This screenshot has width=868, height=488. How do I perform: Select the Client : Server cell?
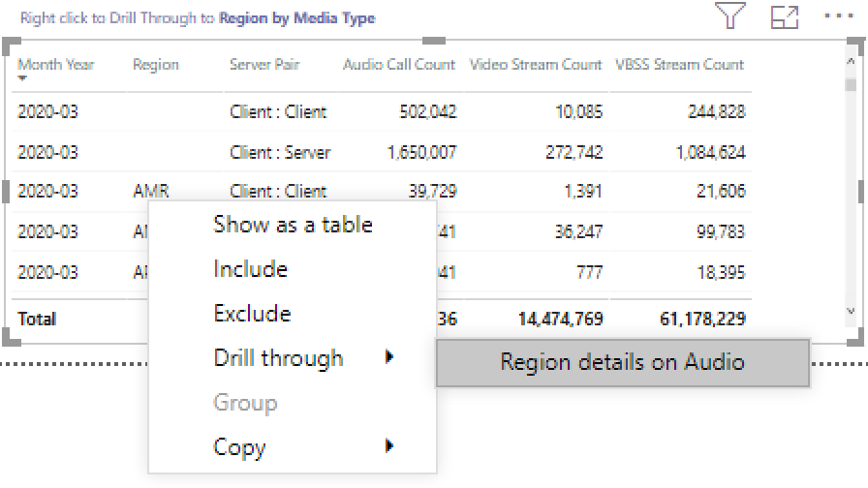click(280, 152)
